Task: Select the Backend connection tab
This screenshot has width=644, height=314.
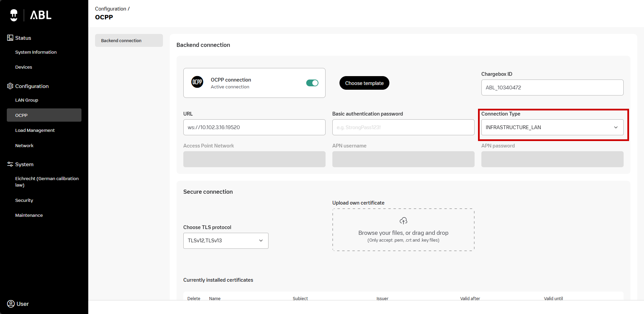Action: coord(129,40)
